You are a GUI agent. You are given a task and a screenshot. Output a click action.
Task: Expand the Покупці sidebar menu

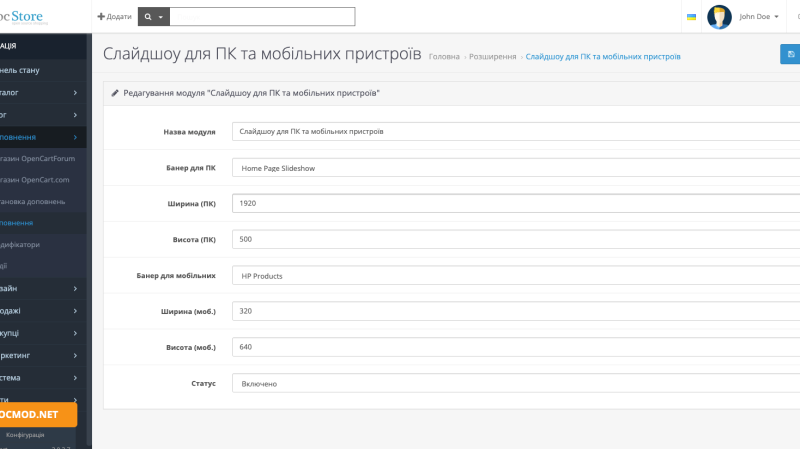point(43,333)
